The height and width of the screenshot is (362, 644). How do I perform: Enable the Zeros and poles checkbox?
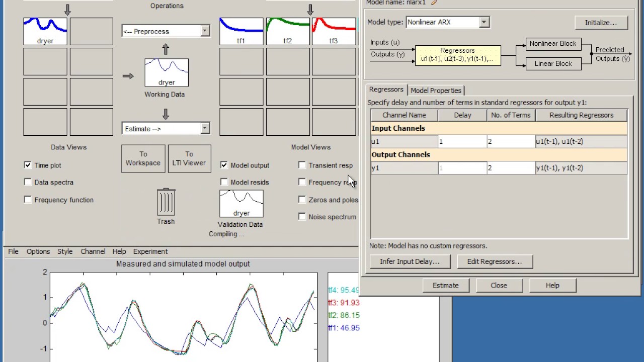click(x=302, y=200)
